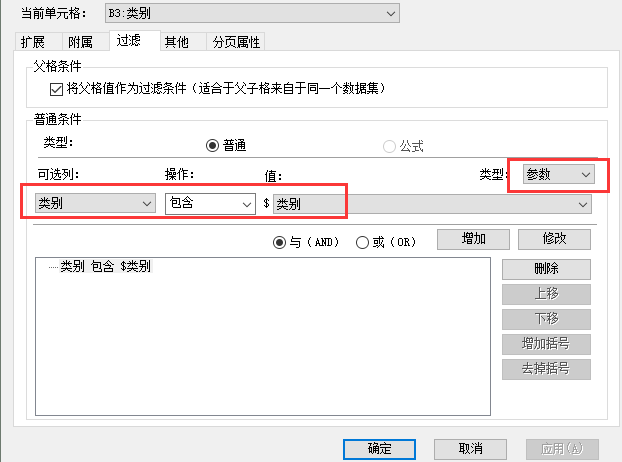The height and width of the screenshot is (462, 622).
Task: Click the 增加 button
Action: pos(473,240)
